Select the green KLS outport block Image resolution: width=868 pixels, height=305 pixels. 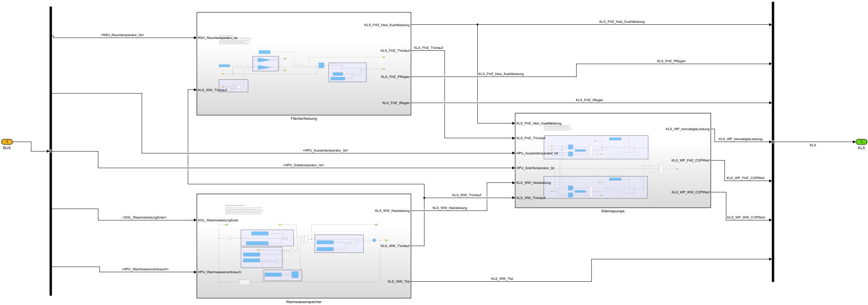(861, 142)
